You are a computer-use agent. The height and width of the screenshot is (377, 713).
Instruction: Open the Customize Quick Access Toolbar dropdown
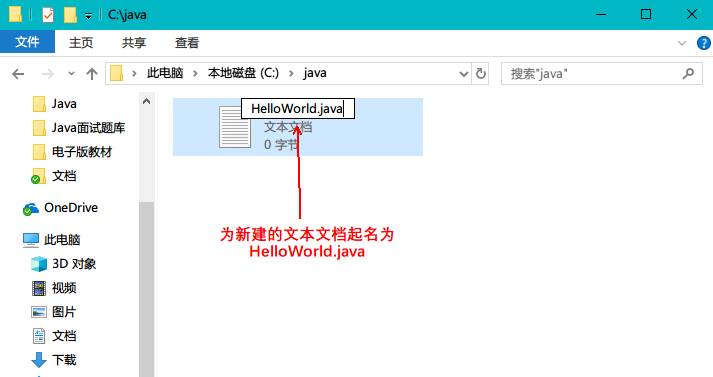pos(88,16)
